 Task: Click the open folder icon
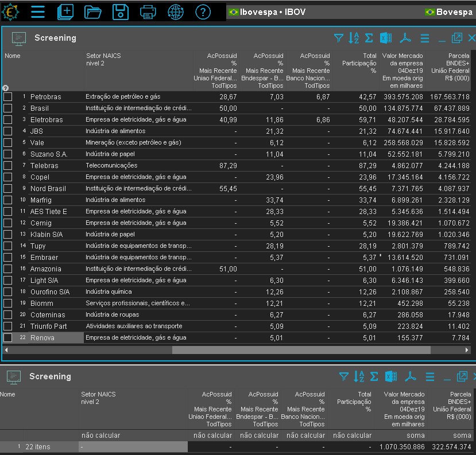pos(92,13)
